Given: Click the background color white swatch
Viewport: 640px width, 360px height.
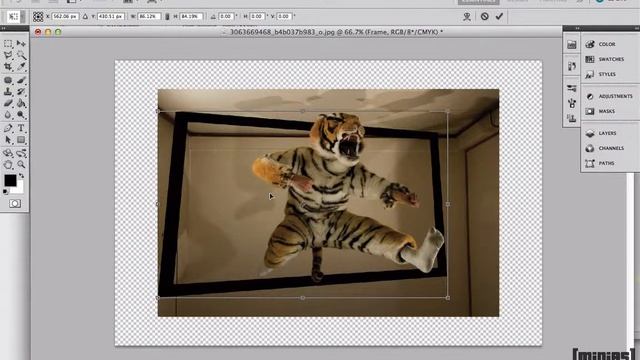Looking at the screenshot, I should 19,189.
